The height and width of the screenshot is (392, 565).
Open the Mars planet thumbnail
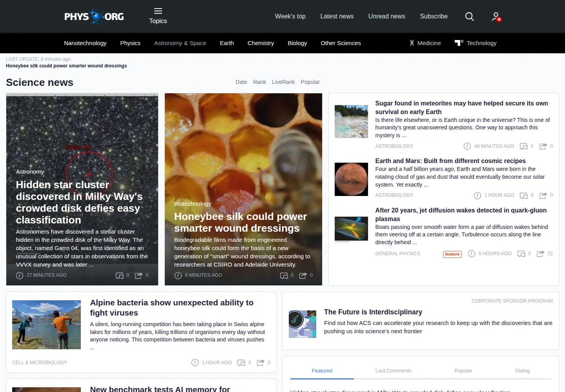(351, 179)
